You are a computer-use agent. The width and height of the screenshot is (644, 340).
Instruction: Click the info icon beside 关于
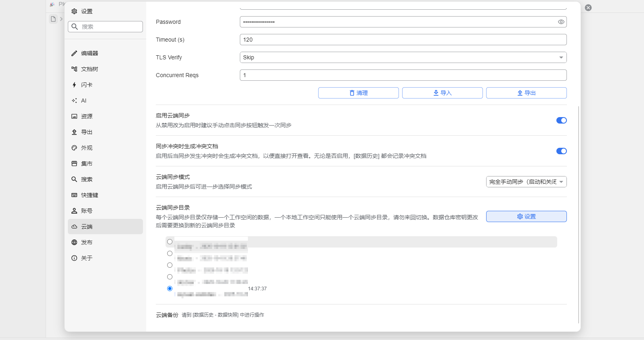(74, 258)
